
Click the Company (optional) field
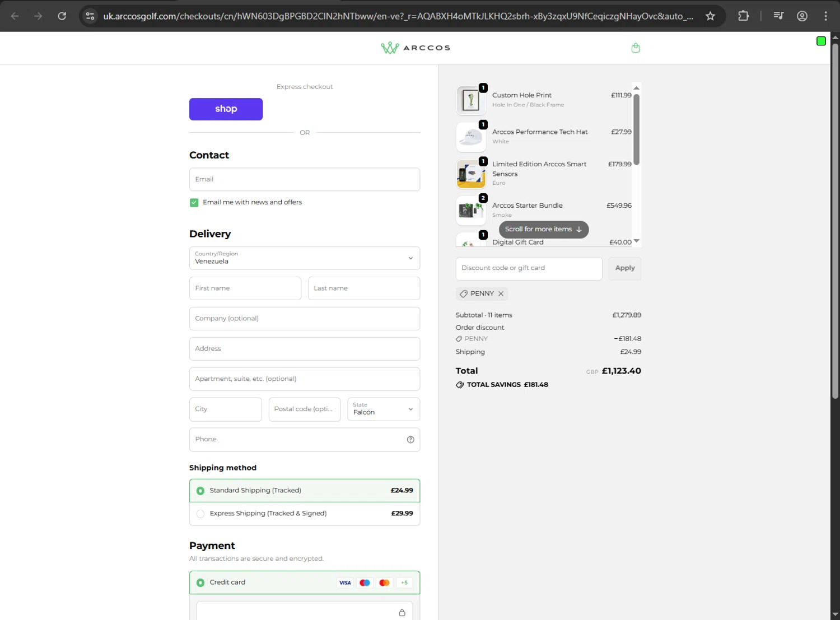305,319
